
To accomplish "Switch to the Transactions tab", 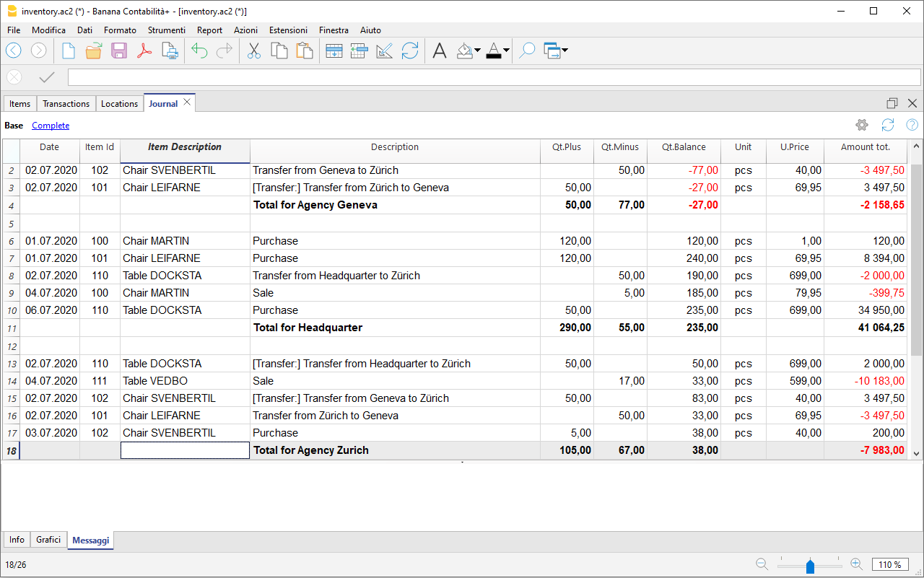I will [x=66, y=104].
